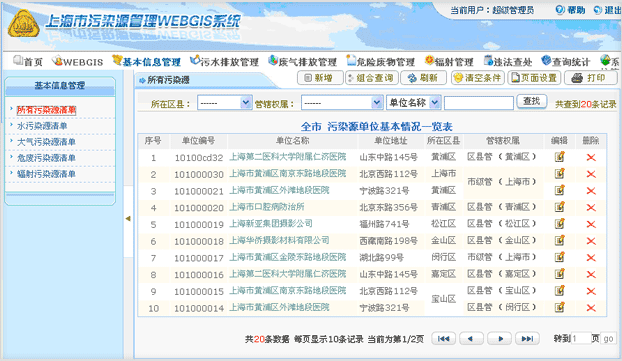Delete the record 10100cd32 with red X
This screenshot has width=622, height=361.
coord(591,157)
